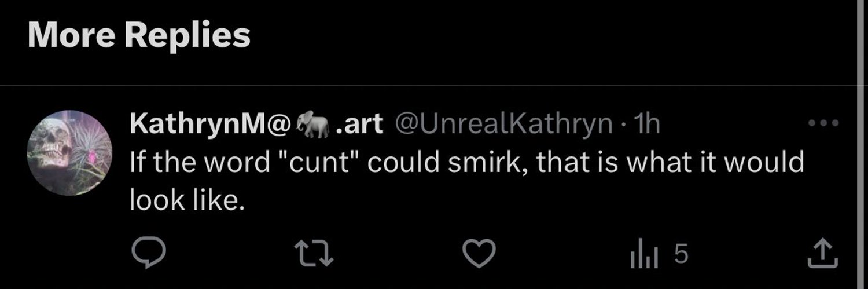
Task: Share the tweet via upload arrow icon
Action: (x=823, y=254)
